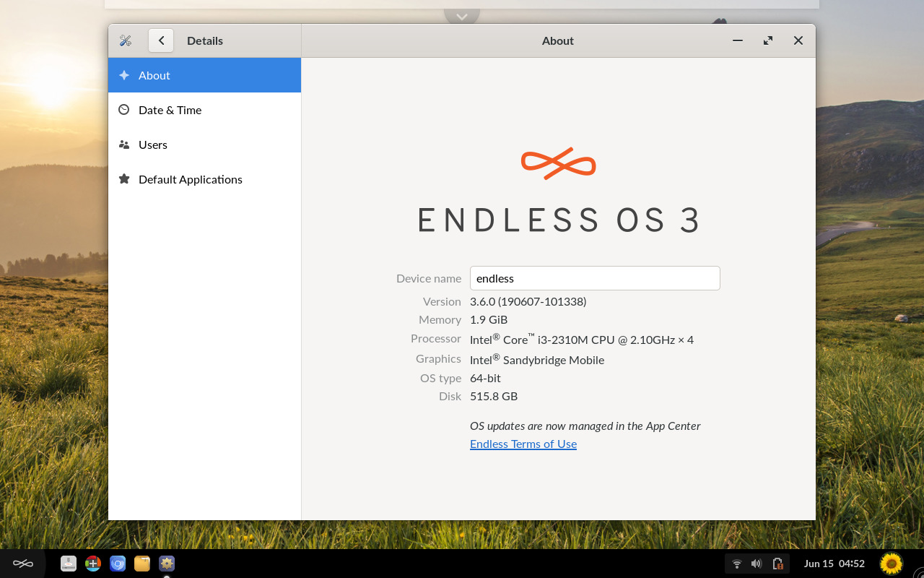Image resolution: width=924 pixels, height=578 pixels.
Task: Select the Date & Time sidebar entry
Action: [x=170, y=110]
